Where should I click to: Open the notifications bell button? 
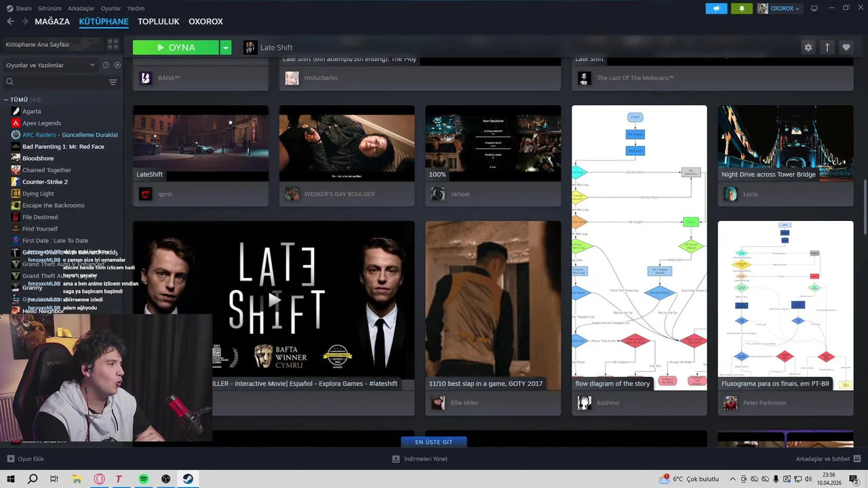tap(741, 8)
